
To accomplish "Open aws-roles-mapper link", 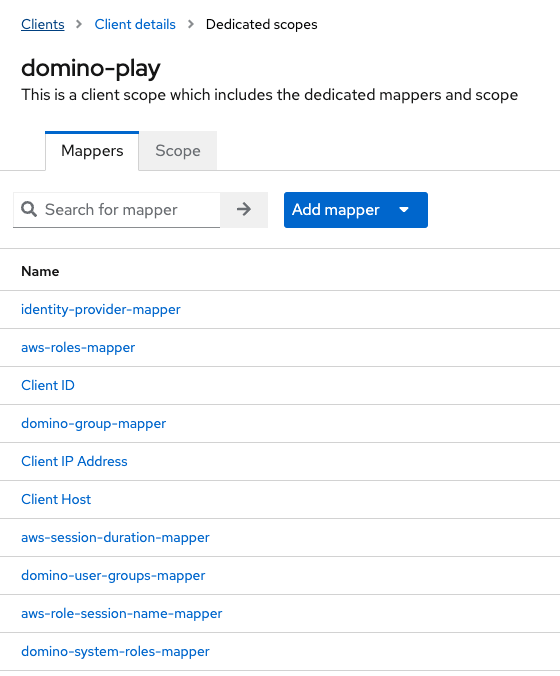I will (78, 347).
